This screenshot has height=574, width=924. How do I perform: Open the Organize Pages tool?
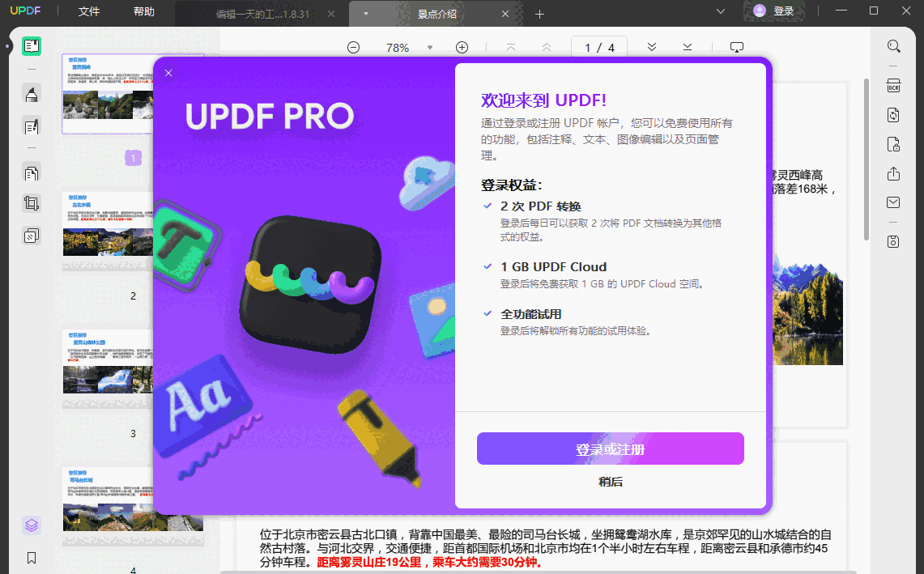pos(31,172)
